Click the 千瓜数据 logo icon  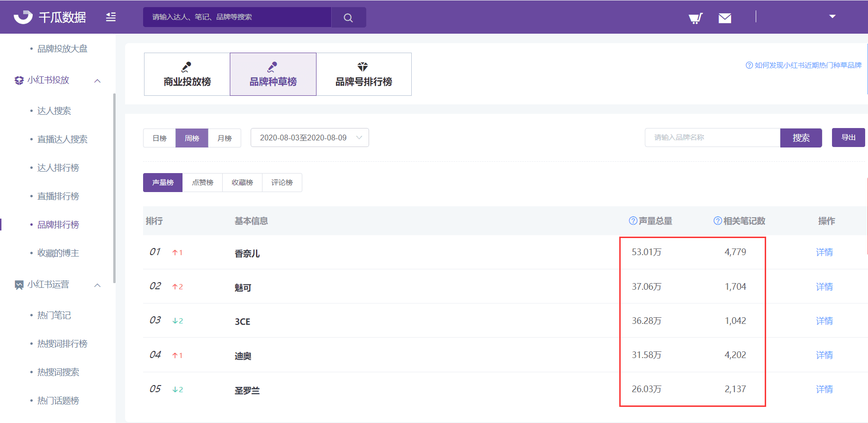23,17
